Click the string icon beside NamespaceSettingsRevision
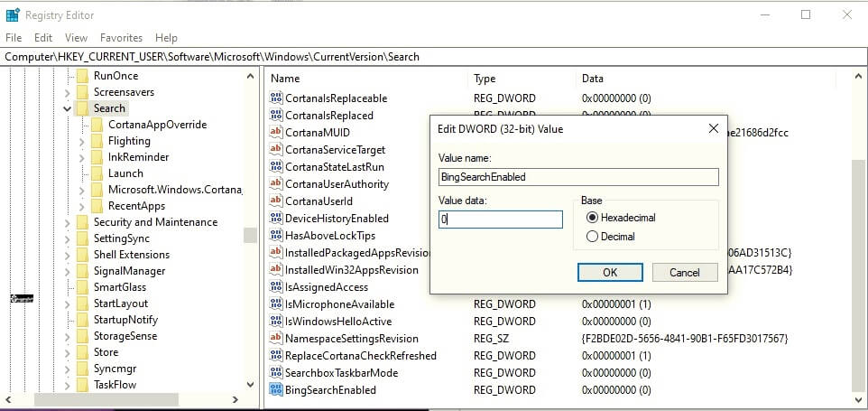This screenshot has height=411, width=868. 276,339
